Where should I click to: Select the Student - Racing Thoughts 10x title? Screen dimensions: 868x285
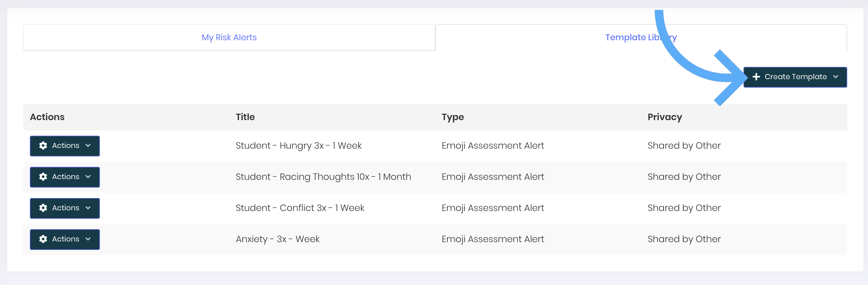pyautogui.click(x=323, y=177)
